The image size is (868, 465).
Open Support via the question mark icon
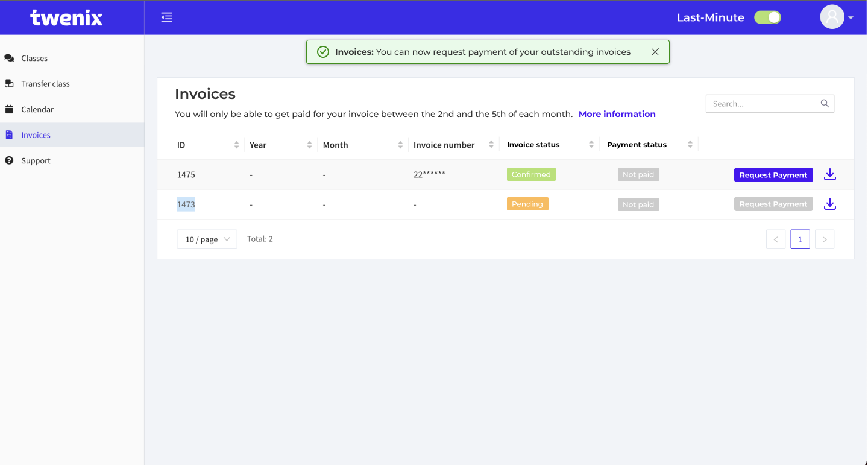pos(8,160)
